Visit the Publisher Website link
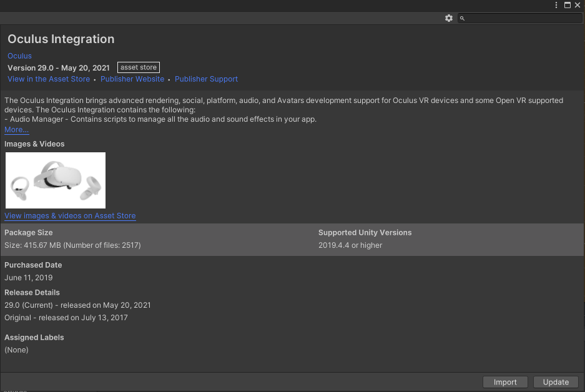This screenshot has height=392, width=585. [x=132, y=79]
